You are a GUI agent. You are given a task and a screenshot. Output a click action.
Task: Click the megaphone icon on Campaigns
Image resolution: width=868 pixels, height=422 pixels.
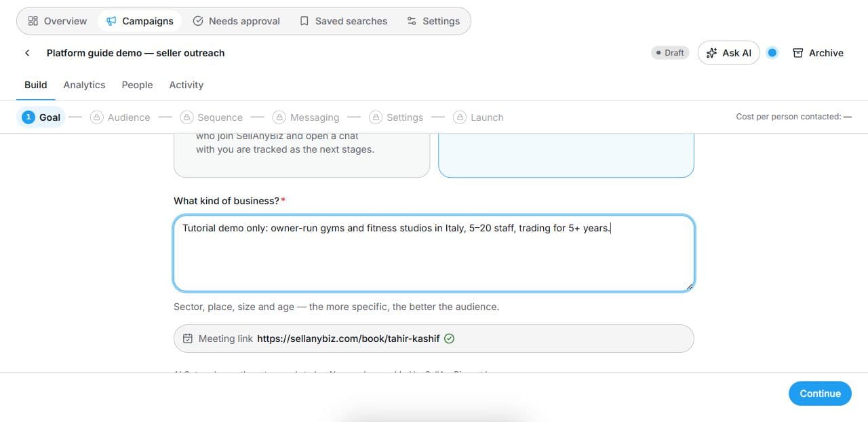pyautogui.click(x=111, y=21)
